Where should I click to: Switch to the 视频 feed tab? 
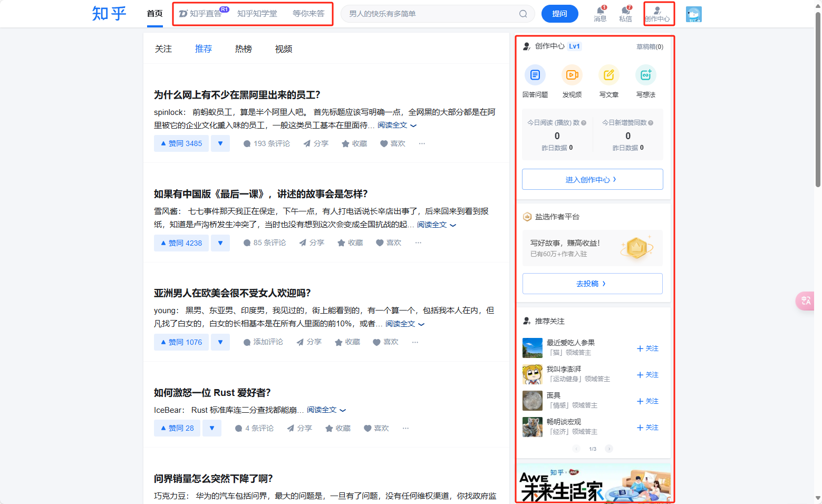(x=284, y=49)
